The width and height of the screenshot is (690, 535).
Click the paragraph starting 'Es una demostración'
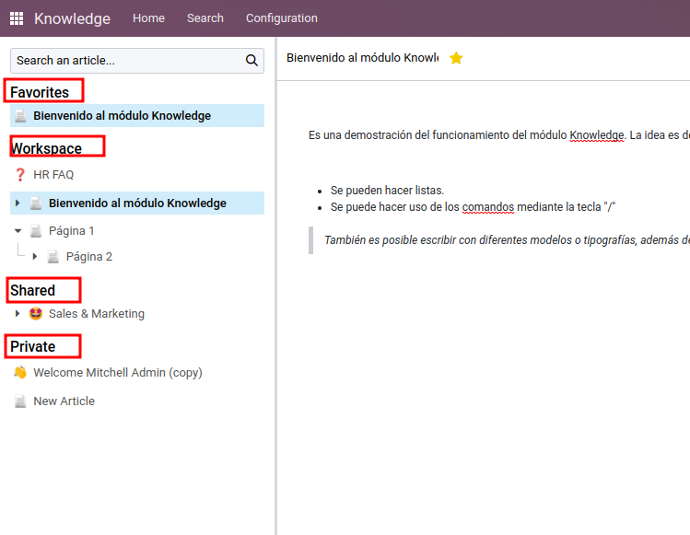[x=499, y=136]
